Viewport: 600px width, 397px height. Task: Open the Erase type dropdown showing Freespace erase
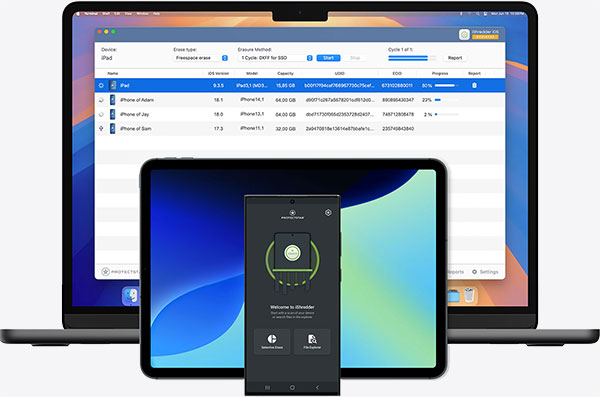tap(201, 58)
